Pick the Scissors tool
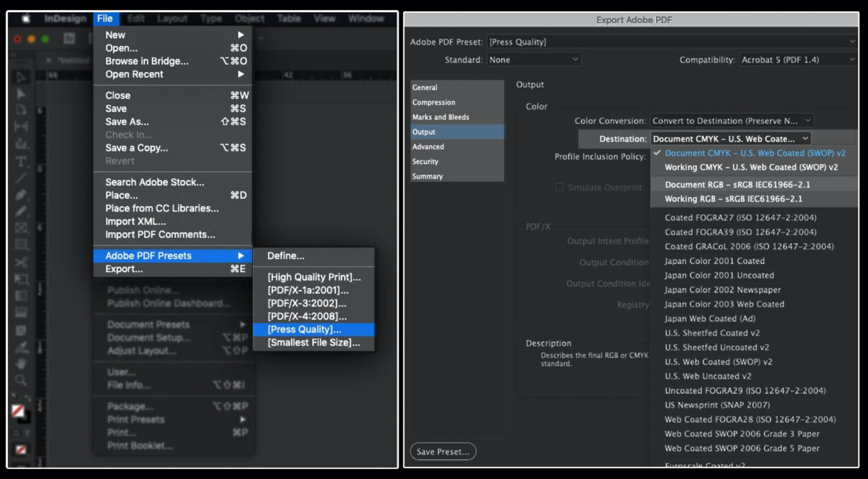Image resolution: width=868 pixels, height=479 pixels. coord(21,263)
